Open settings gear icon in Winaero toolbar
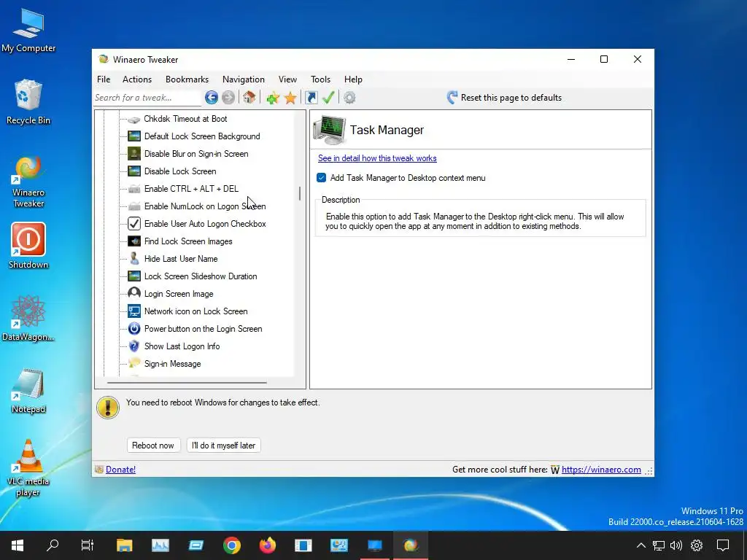747x560 pixels. (x=349, y=98)
